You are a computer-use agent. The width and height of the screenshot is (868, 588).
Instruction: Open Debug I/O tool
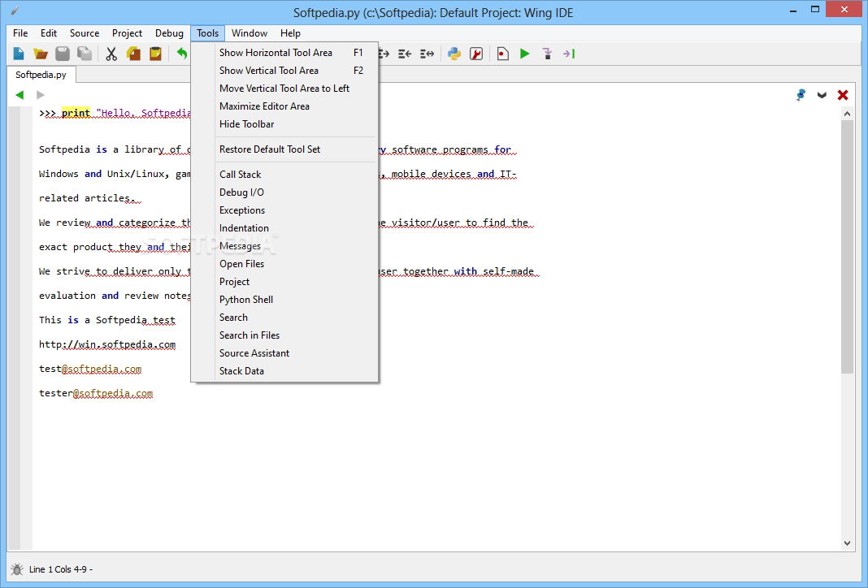[x=284, y=192]
